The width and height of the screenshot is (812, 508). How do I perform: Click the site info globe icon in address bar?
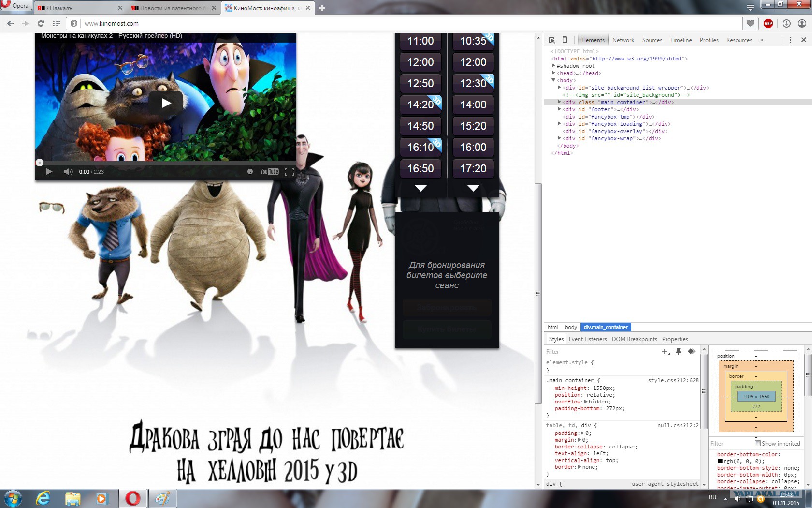click(x=74, y=23)
